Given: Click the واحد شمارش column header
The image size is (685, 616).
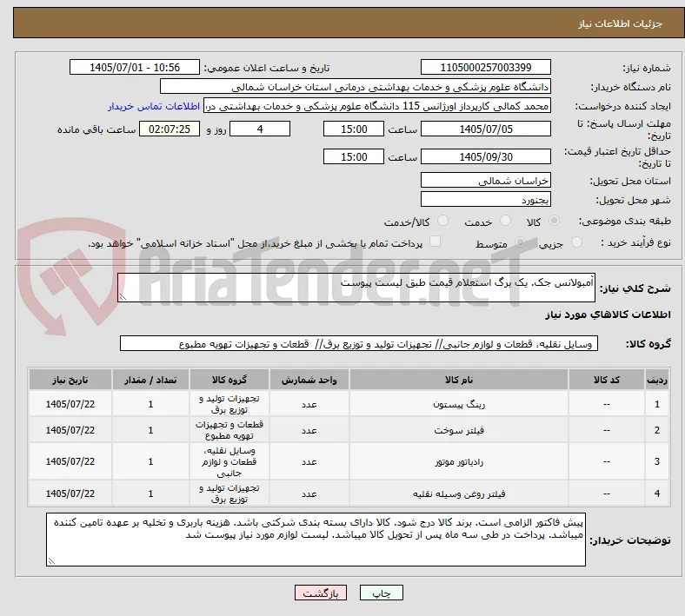Looking at the screenshot, I should (309, 380).
